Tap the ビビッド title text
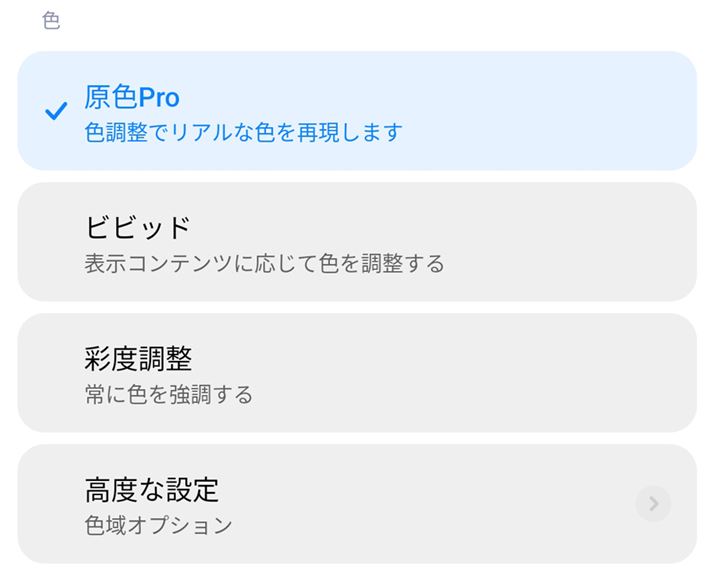715x577 pixels. click(137, 228)
